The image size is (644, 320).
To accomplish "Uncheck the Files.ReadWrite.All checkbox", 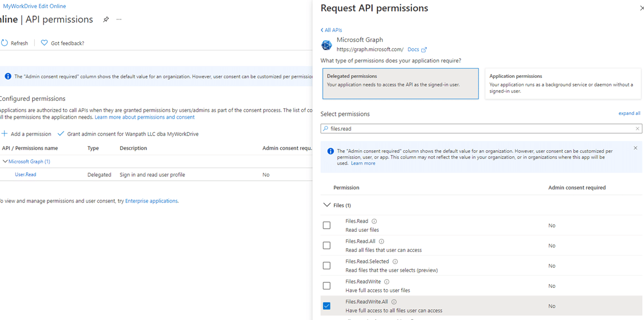I will click(327, 306).
